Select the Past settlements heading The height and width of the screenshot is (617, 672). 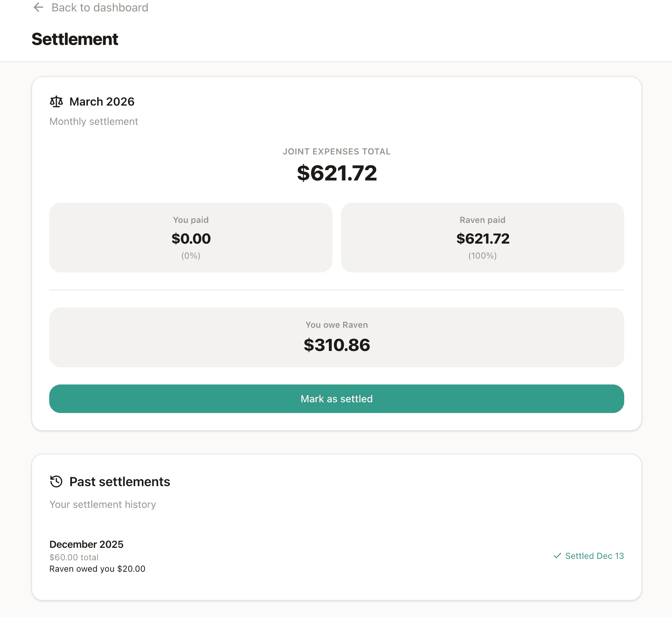click(119, 481)
